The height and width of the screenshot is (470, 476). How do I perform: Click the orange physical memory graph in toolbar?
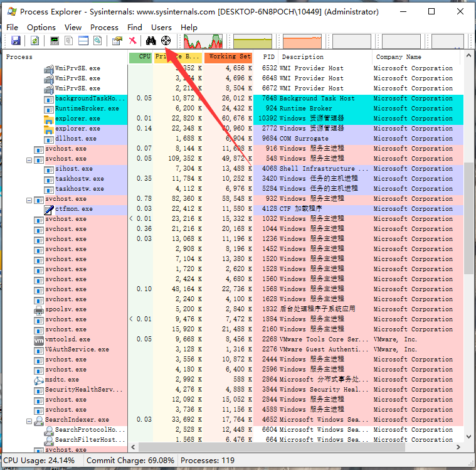point(302,41)
